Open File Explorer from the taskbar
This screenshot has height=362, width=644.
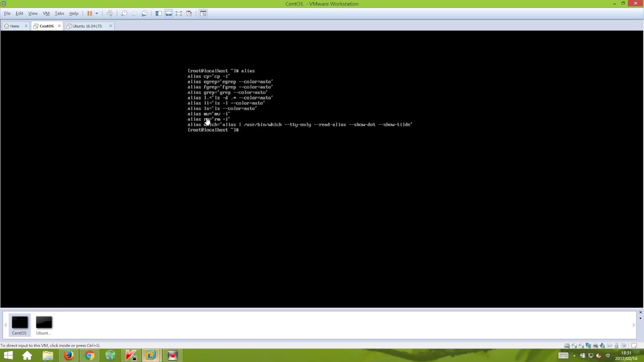click(48, 355)
